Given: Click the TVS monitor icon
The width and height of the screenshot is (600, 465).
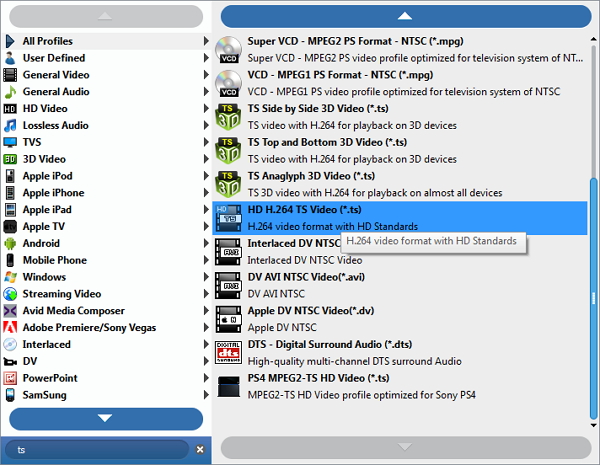Looking at the screenshot, I should pyautogui.click(x=10, y=142).
